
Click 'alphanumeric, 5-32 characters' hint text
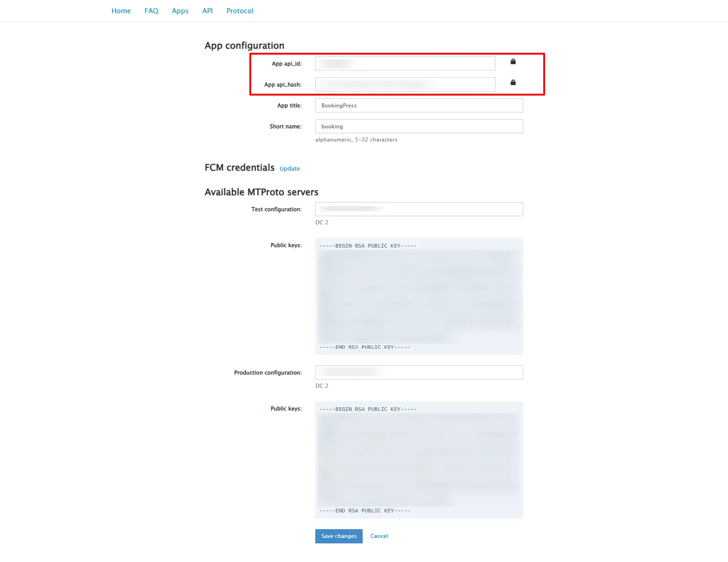click(x=356, y=140)
